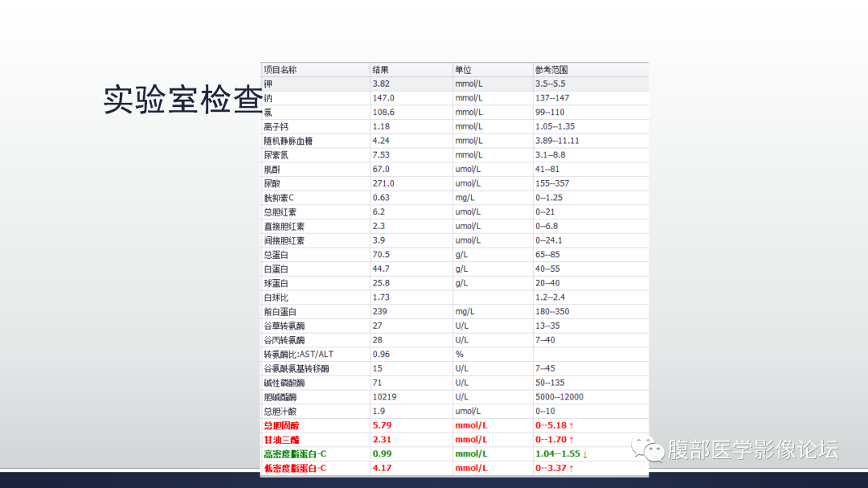Click the 项目名称 column header
This screenshot has width=868, height=488.
coord(280,70)
